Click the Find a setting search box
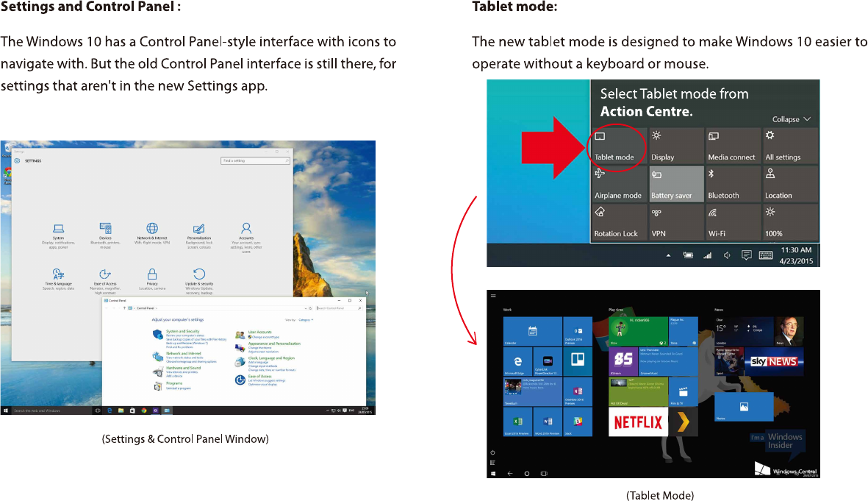 tap(255, 160)
